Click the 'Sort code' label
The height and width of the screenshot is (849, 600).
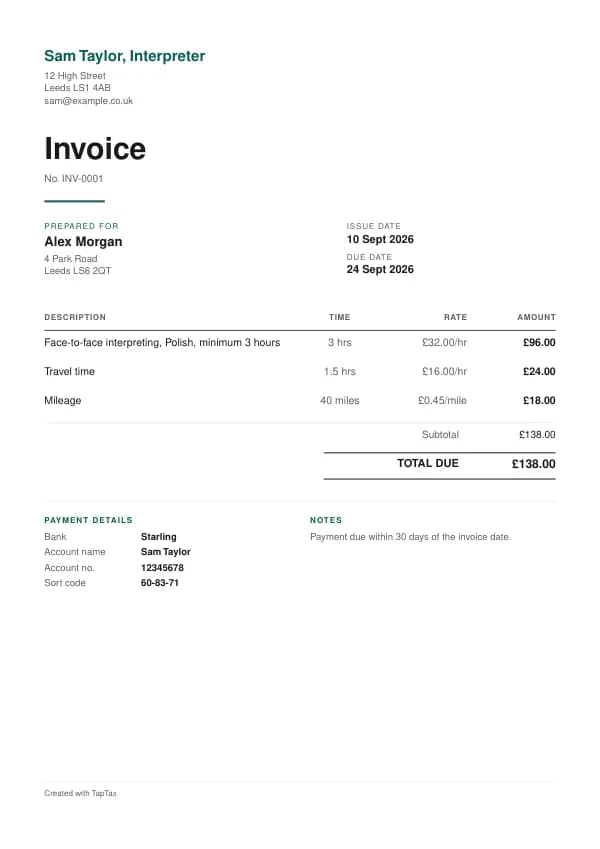point(65,583)
